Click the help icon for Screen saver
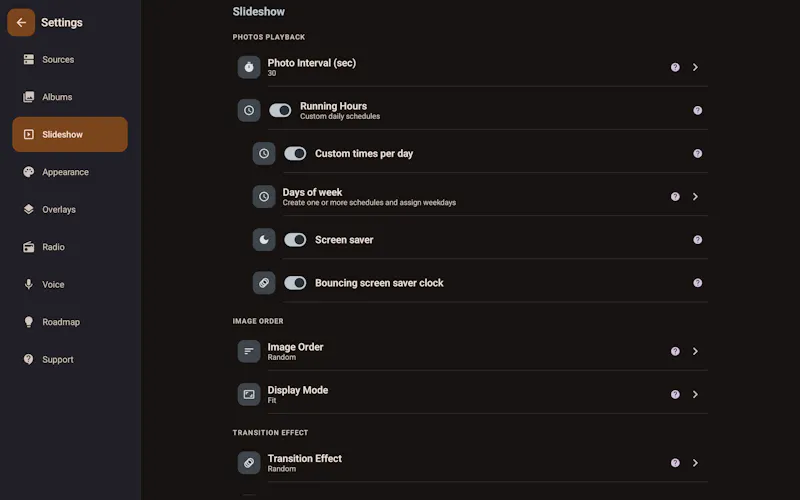 tap(697, 240)
